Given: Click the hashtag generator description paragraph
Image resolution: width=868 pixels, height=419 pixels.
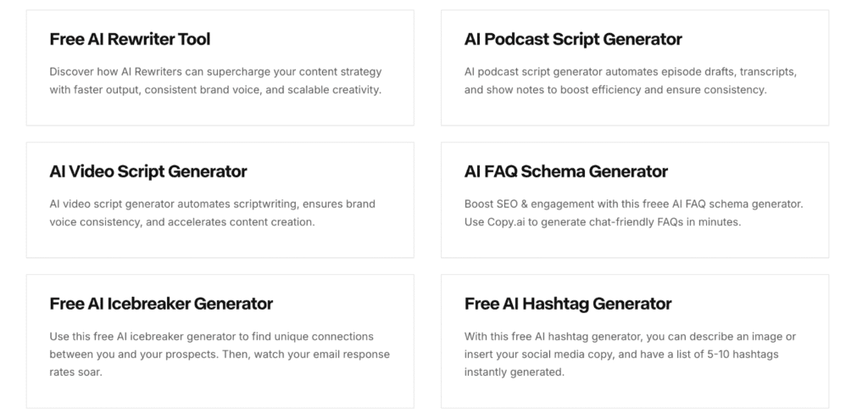Looking at the screenshot, I should [631, 355].
